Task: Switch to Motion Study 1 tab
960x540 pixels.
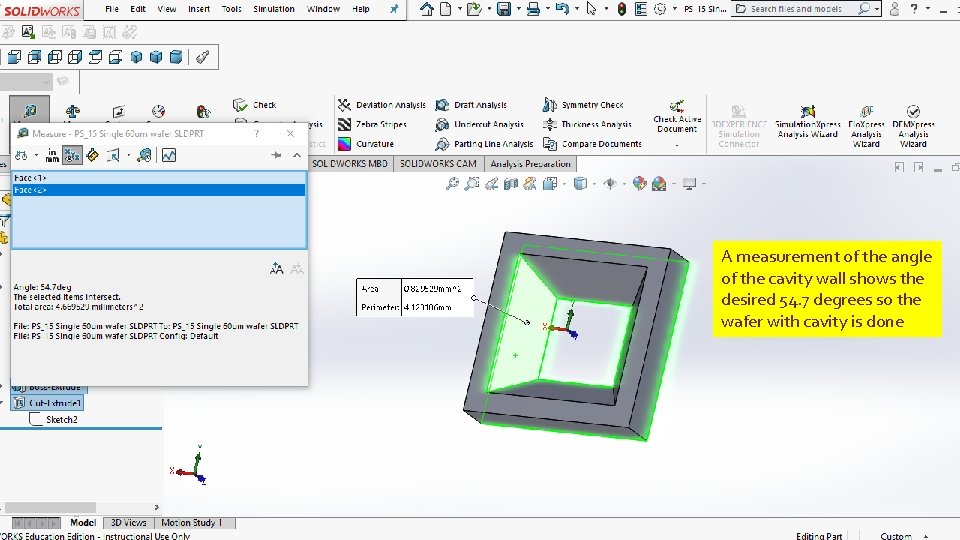Action: coord(191,523)
